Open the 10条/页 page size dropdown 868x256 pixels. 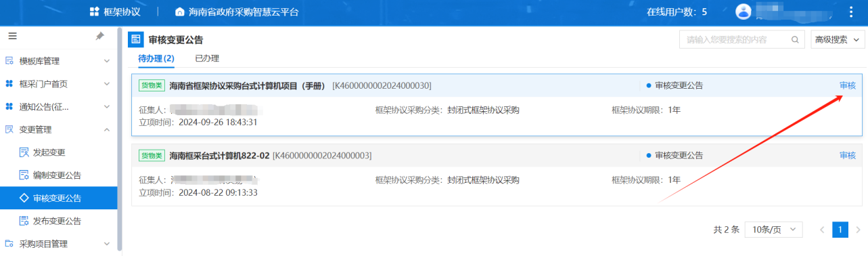coord(773,230)
